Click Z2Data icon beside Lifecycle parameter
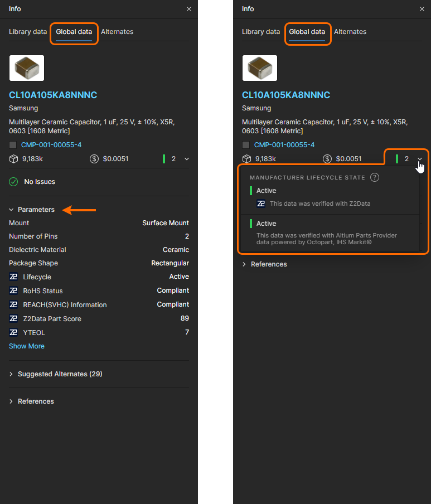Image resolution: width=431 pixels, height=504 pixels. (13, 277)
